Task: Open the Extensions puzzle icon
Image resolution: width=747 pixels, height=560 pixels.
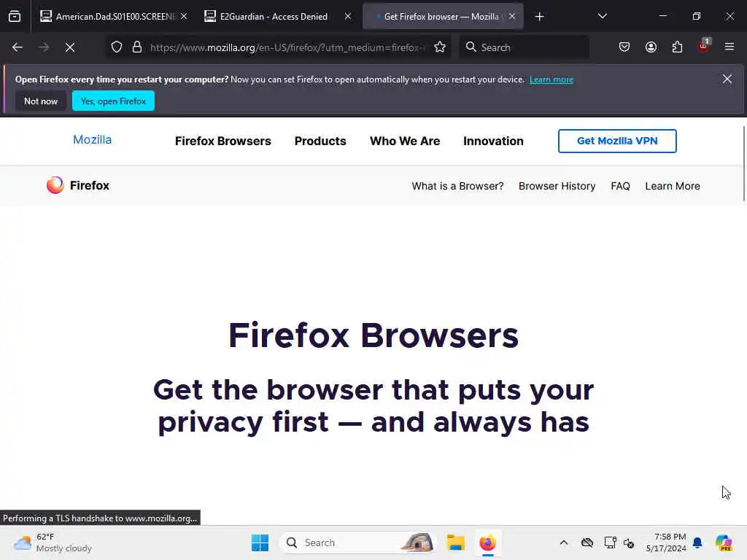Action: coord(677,47)
